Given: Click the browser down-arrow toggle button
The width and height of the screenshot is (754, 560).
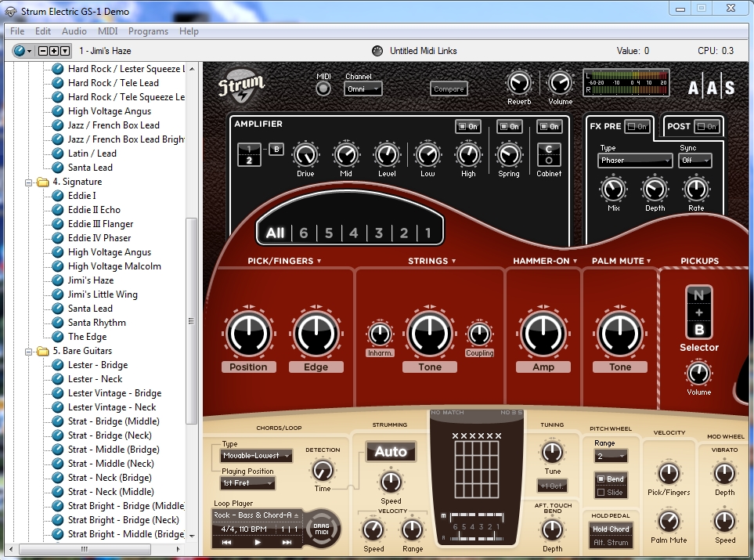Looking at the screenshot, I should click(x=66, y=50).
